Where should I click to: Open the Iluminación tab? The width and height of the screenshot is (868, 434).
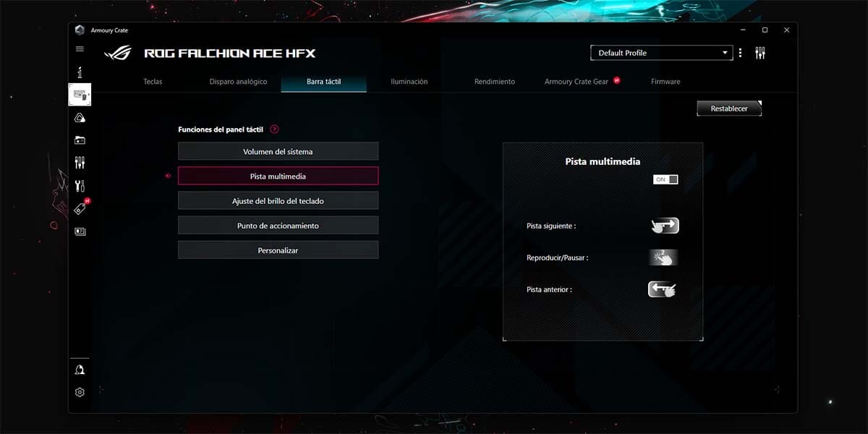click(x=409, y=82)
